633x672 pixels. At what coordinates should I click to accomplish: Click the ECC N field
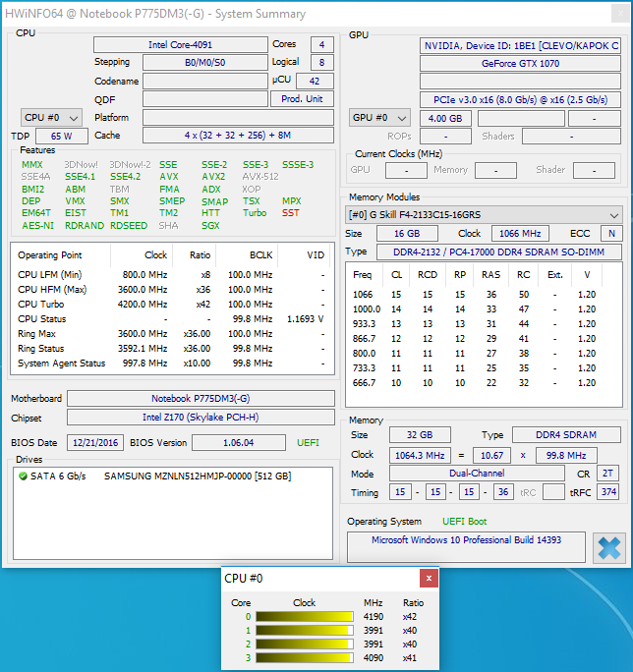tap(611, 234)
